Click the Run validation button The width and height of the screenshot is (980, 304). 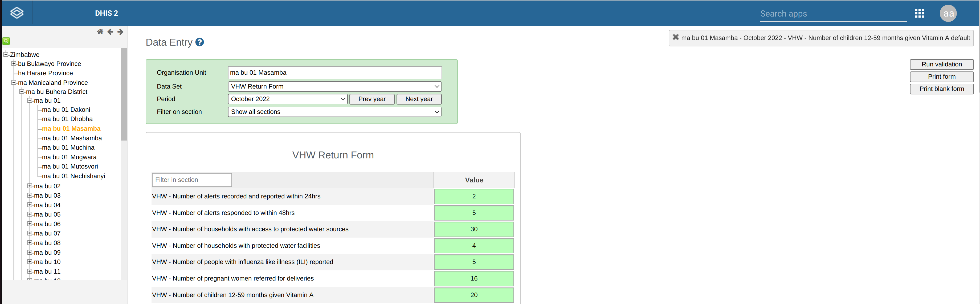point(941,64)
